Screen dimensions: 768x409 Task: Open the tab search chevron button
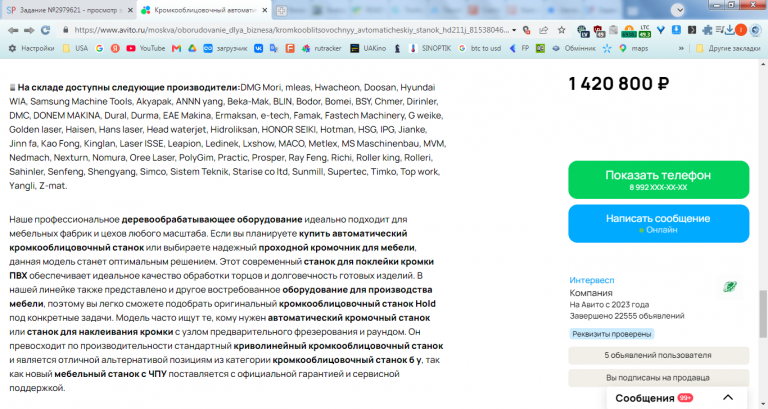click(678, 10)
